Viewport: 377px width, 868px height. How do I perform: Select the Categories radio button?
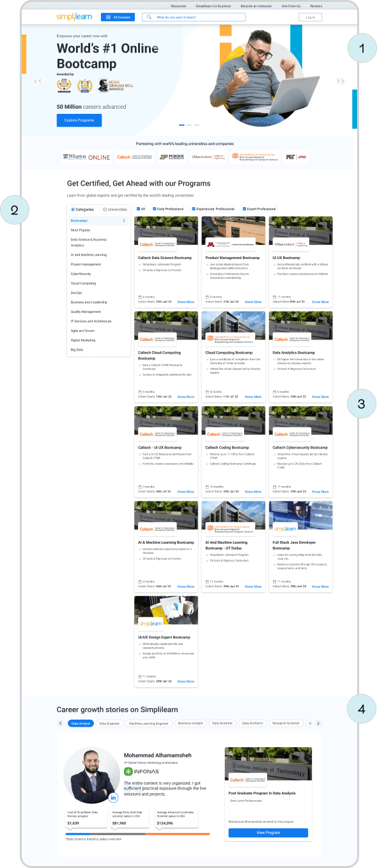pos(73,209)
